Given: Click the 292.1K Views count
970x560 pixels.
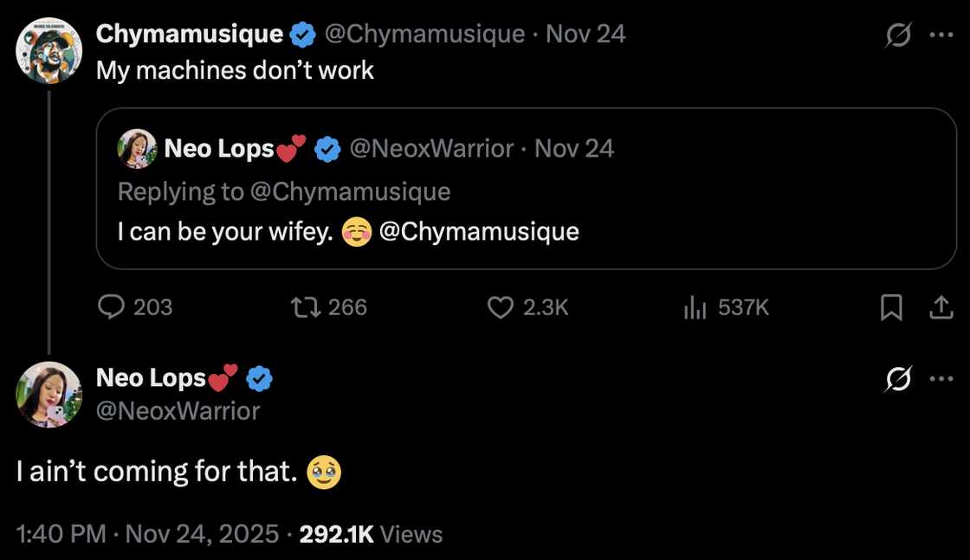Looking at the screenshot, I should coord(371,534).
